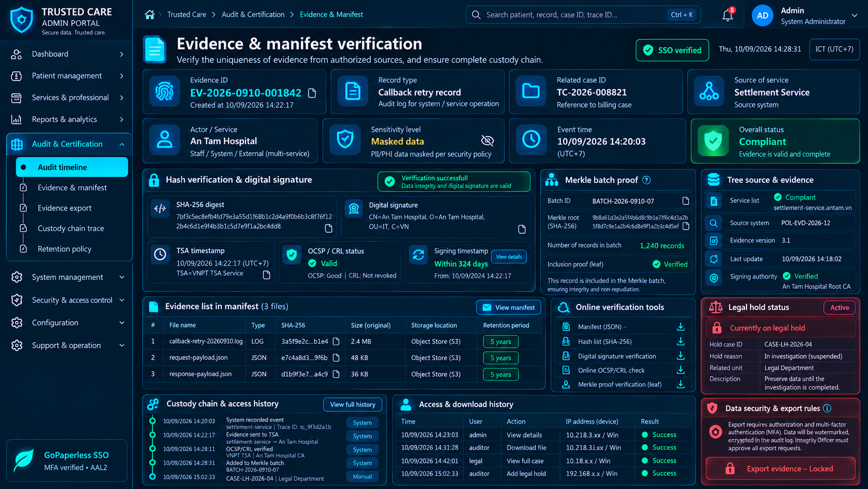Go to home via breadcrumb icon
This screenshot has width=868, height=489.
click(x=150, y=15)
